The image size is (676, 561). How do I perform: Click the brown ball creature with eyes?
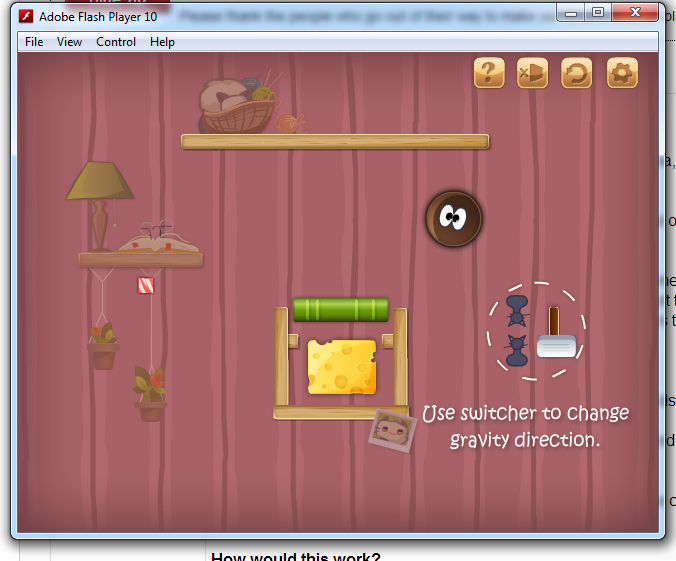tap(454, 219)
